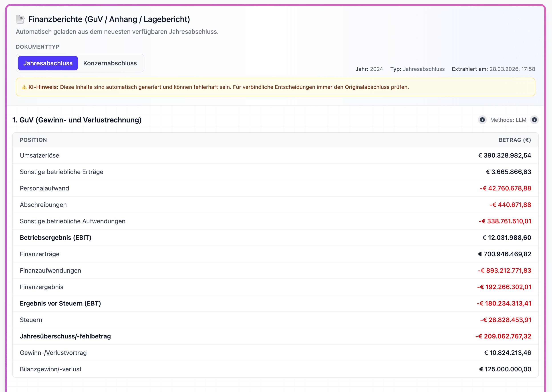This screenshot has width=552, height=392.
Task: Expand the Betriebsergebnis (EBIT) row
Action: point(56,238)
